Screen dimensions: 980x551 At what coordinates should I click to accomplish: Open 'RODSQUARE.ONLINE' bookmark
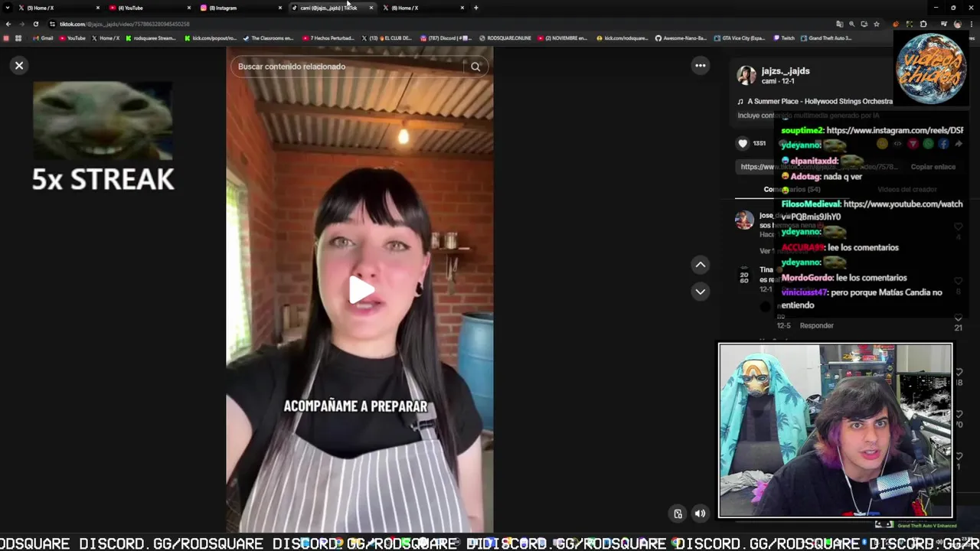pos(505,38)
